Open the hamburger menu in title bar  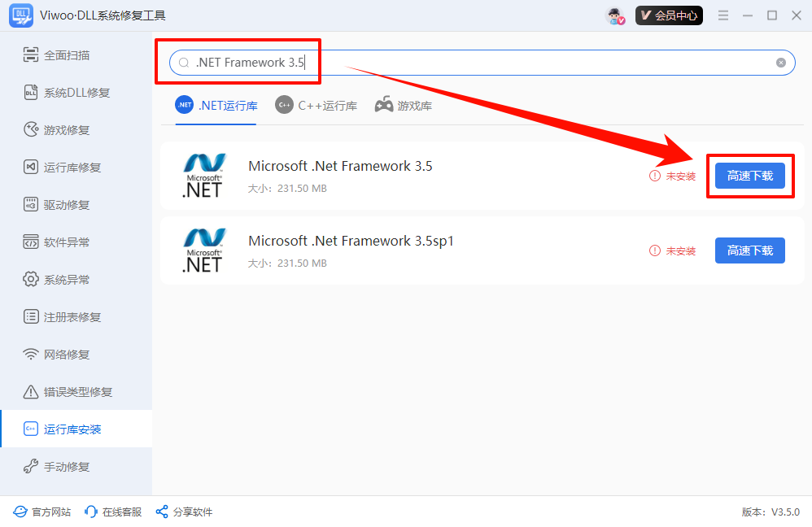723,15
